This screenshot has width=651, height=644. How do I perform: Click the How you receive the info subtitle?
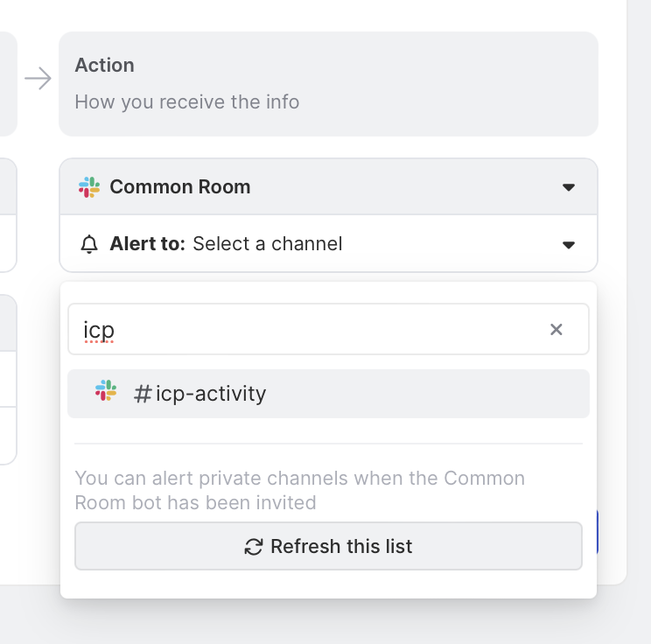pyautogui.click(x=187, y=102)
